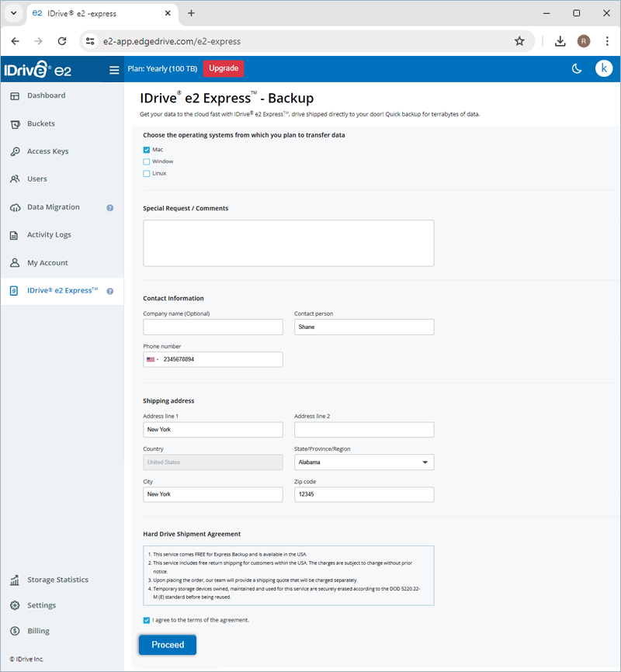This screenshot has height=672, width=621.
Task: Reload the page
Action: (x=62, y=41)
